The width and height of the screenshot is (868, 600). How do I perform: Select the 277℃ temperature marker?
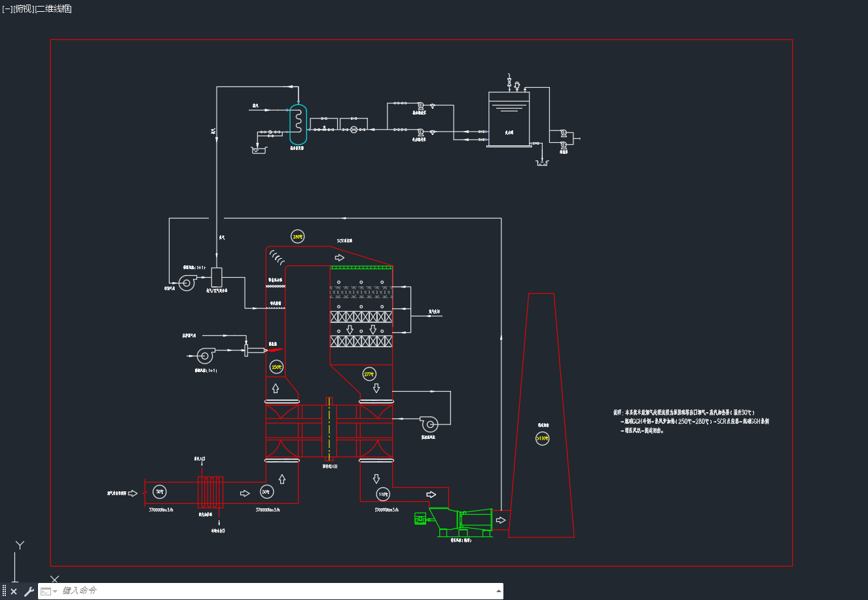(369, 375)
